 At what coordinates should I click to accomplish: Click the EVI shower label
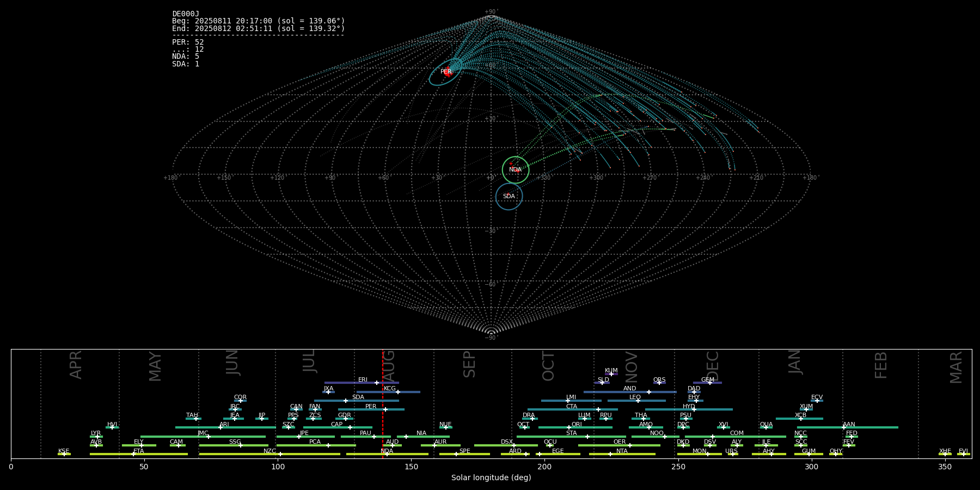[x=963, y=451]
